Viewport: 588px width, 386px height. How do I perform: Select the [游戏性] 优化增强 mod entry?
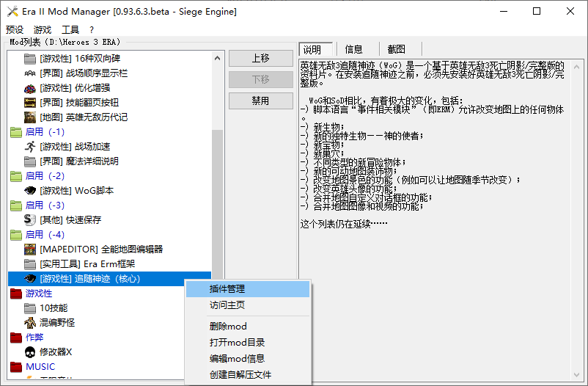[75, 88]
